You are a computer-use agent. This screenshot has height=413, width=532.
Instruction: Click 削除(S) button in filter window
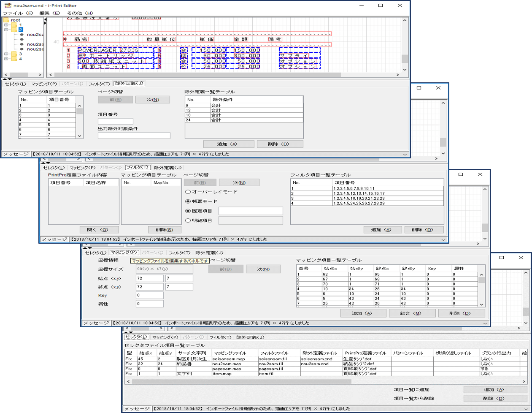pos(165,230)
